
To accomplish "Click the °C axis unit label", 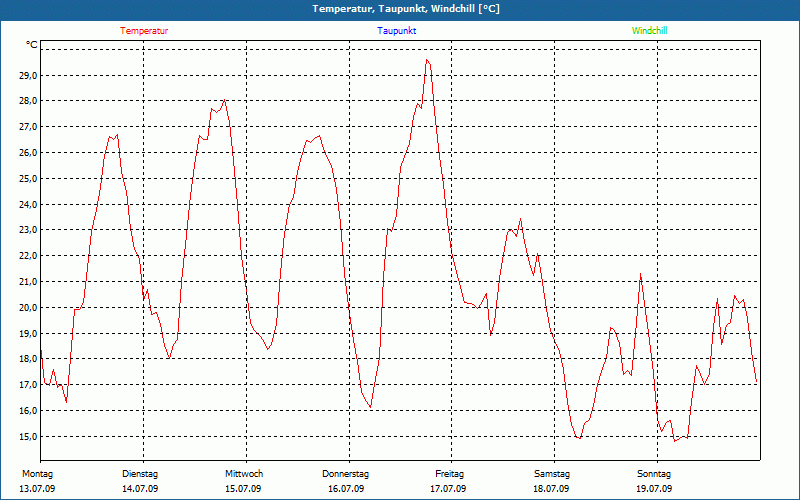I will point(31,45).
